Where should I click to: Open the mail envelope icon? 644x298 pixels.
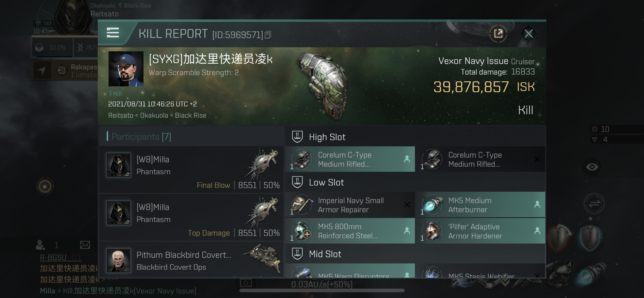point(85,245)
